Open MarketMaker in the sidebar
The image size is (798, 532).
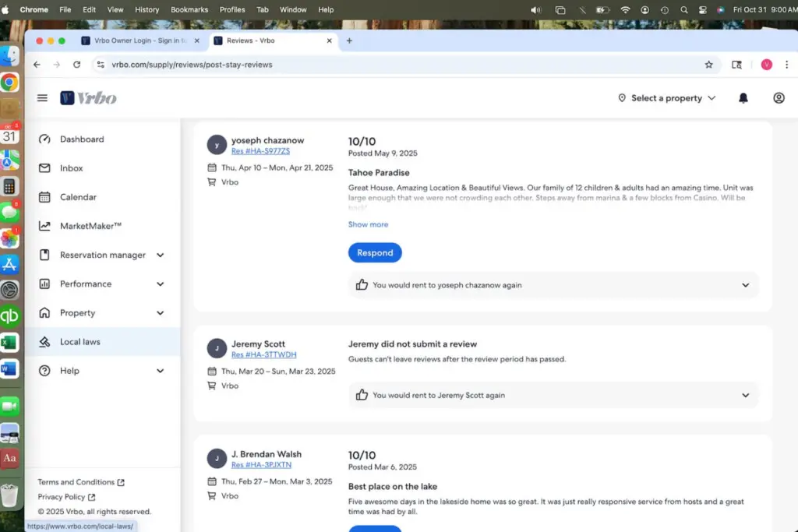click(x=90, y=226)
